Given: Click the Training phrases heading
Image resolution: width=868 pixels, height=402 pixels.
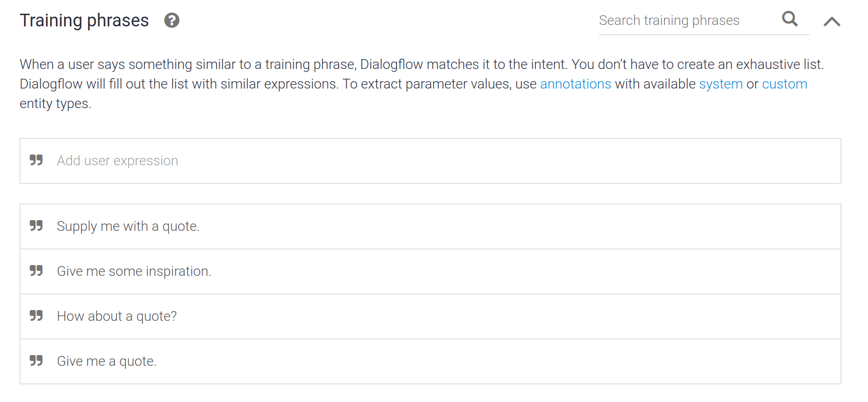Looking at the screenshot, I should [x=84, y=21].
